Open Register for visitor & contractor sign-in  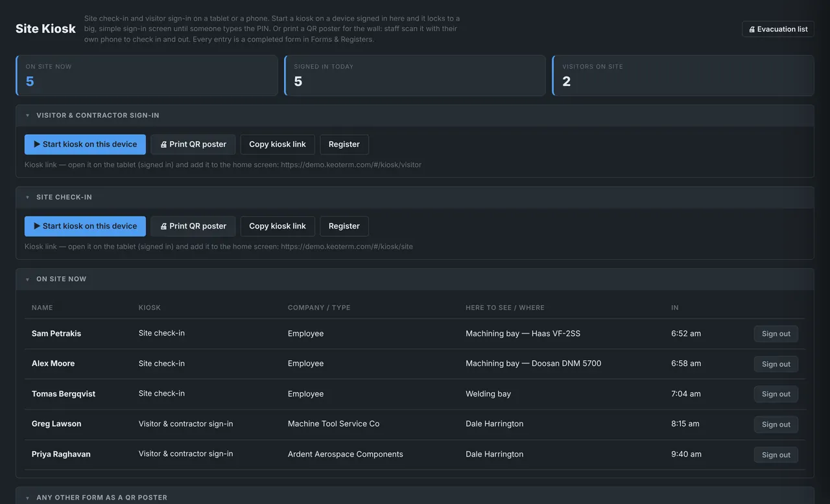(344, 144)
